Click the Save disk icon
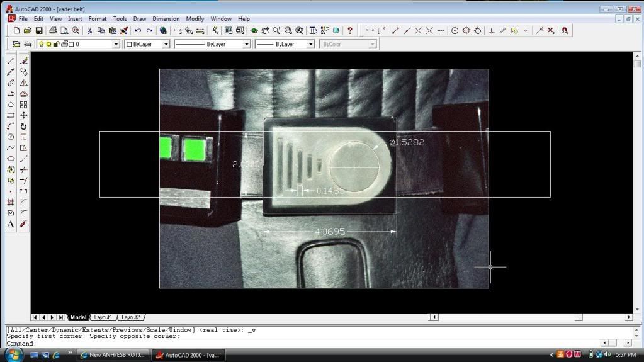644x362 pixels. pyautogui.click(x=39, y=30)
